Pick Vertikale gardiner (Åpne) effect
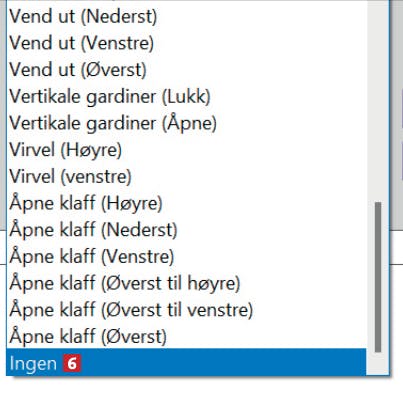403x401 pixels. tap(186, 123)
